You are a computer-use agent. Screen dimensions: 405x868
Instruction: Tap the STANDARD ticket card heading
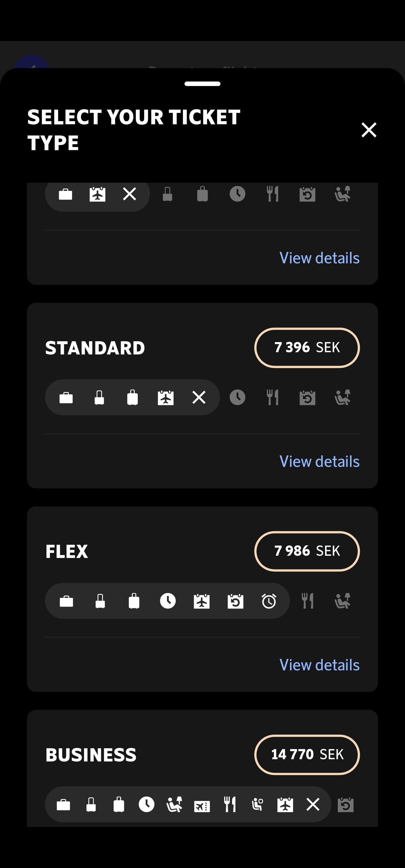click(95, 348)
